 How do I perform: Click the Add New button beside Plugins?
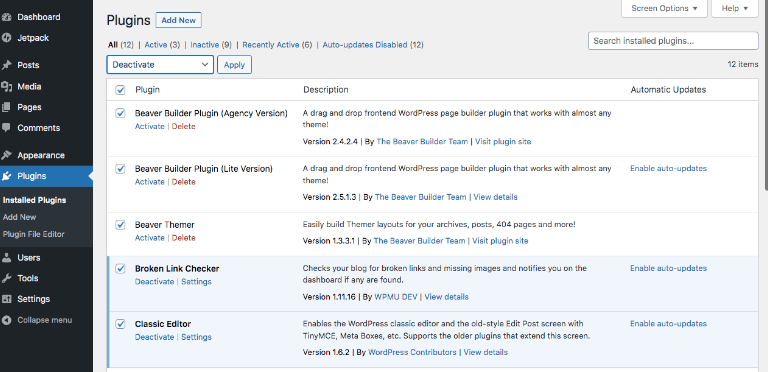click(178, 20)
